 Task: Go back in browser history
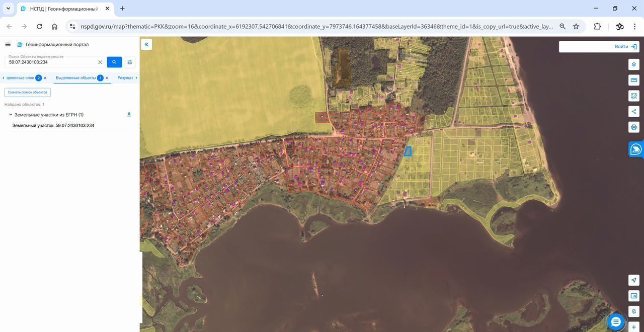coord(9,27)
